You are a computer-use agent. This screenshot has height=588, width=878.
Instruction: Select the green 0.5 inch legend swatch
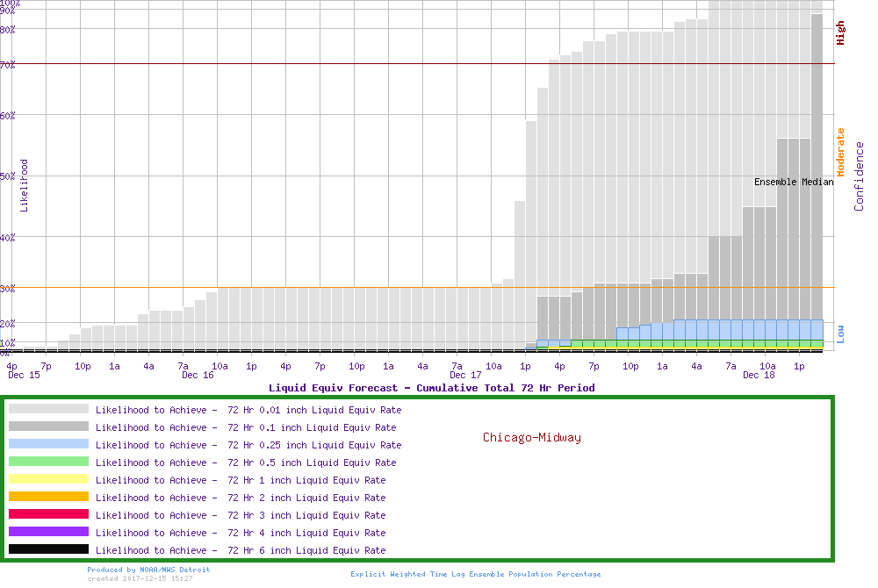click(x=48, y=462)
